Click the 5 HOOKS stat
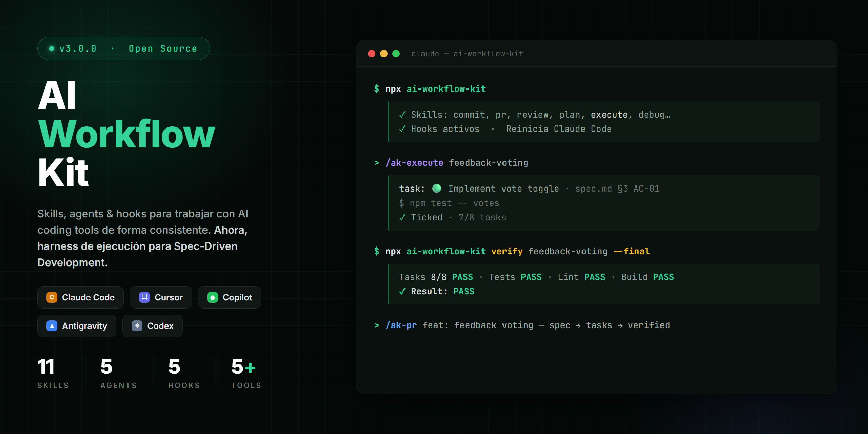868x434 pixels. (x=184, y=373)
